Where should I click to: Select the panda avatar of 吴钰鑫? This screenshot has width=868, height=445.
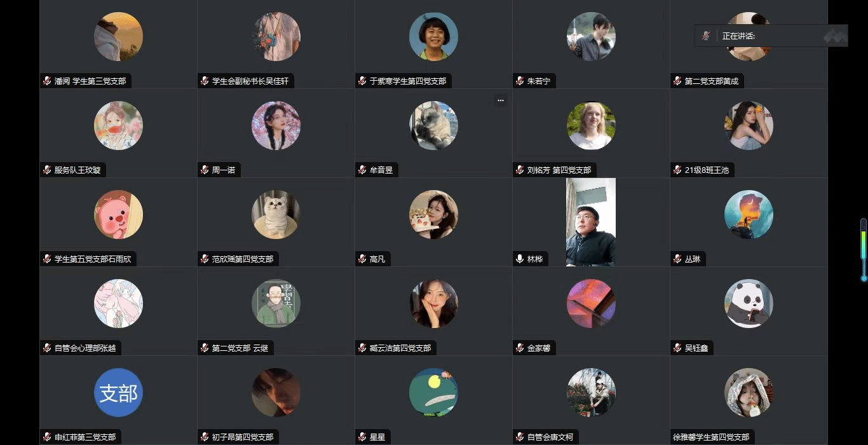coord(749,304)
